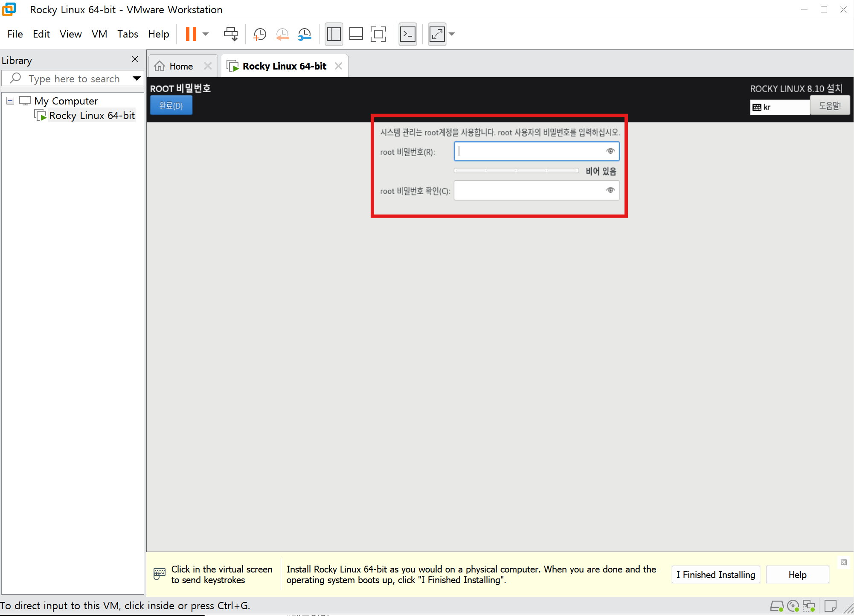Open the Tabs menu
The image size is (854, 616).
128,34
